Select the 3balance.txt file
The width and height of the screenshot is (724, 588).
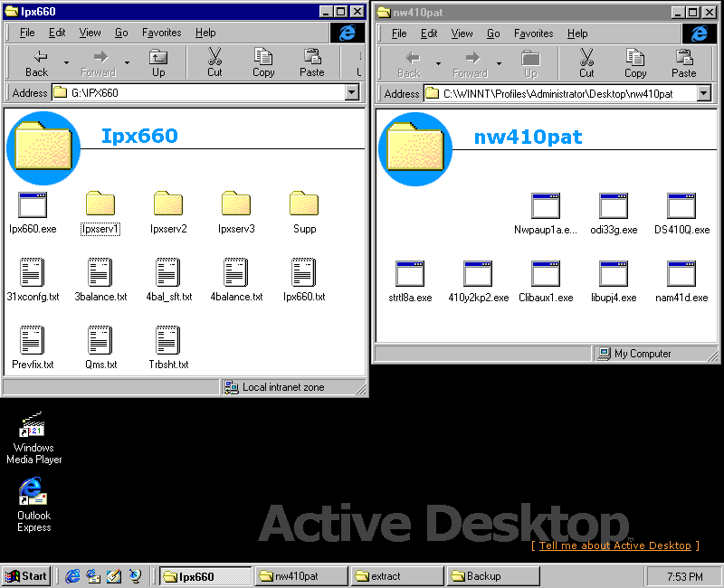coord(100,280)
